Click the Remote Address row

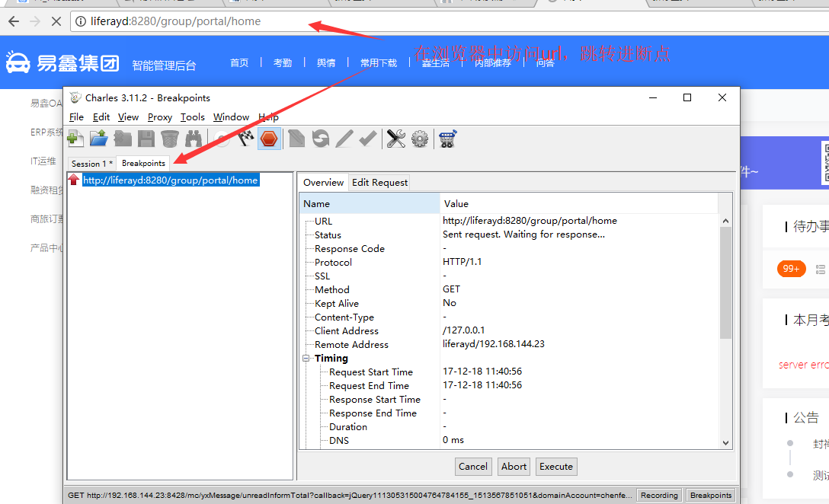coord(509,344)
